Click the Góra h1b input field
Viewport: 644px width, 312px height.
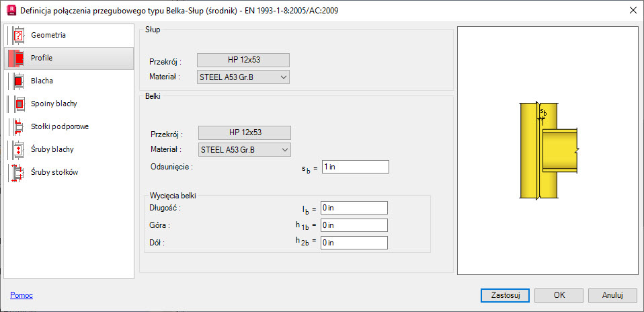(x=354, y=225)
